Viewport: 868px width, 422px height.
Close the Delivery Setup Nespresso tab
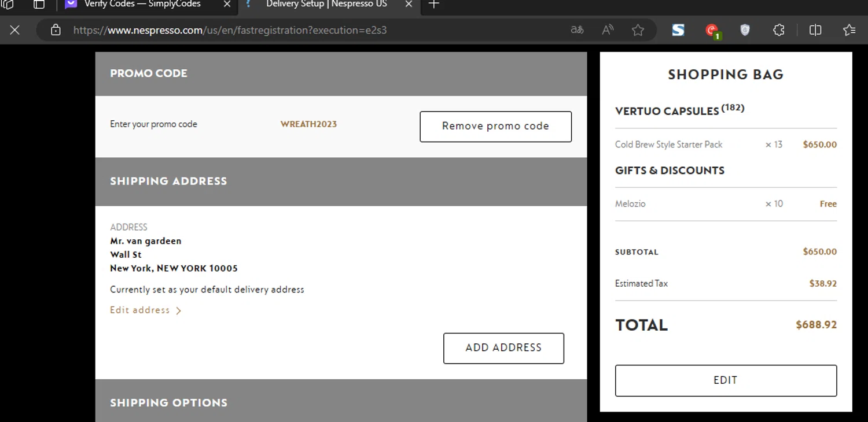click(409, 5)
